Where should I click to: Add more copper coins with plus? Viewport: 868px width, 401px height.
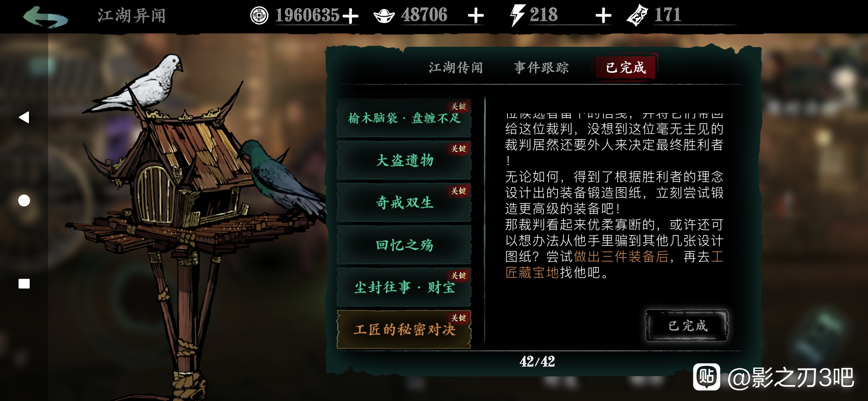click(x=350, y=16)
